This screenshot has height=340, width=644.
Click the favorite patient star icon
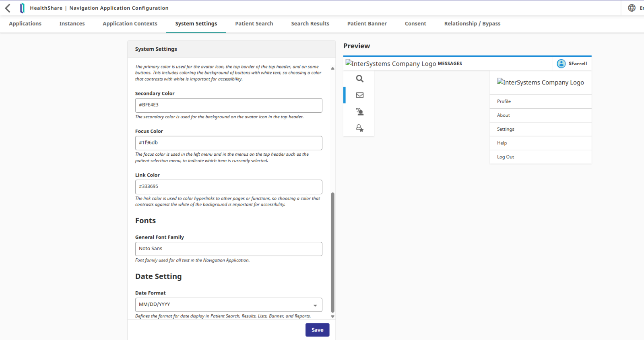360,128
